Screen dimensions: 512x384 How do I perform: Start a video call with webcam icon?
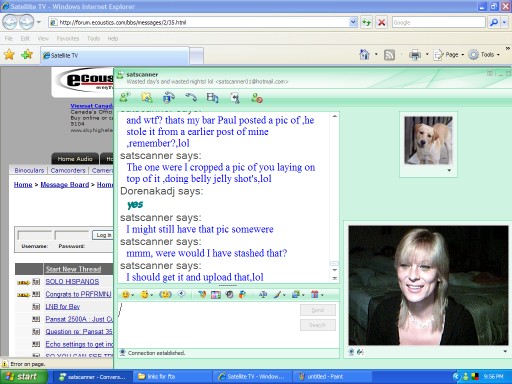pos(169,97)
